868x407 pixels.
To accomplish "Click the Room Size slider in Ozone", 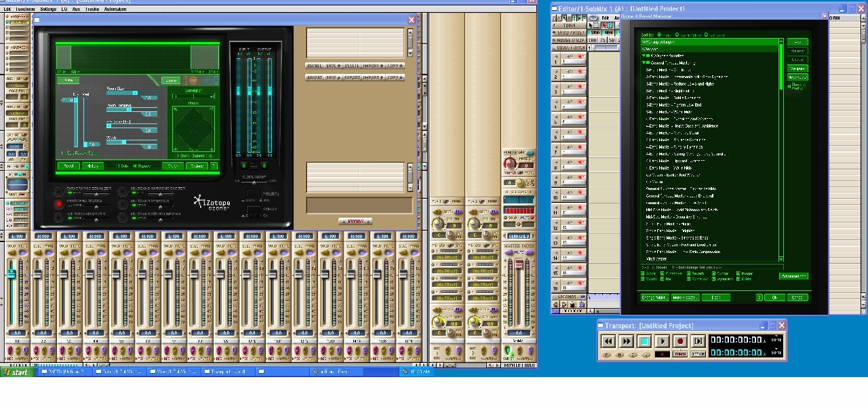I will [x=132, y=94].
